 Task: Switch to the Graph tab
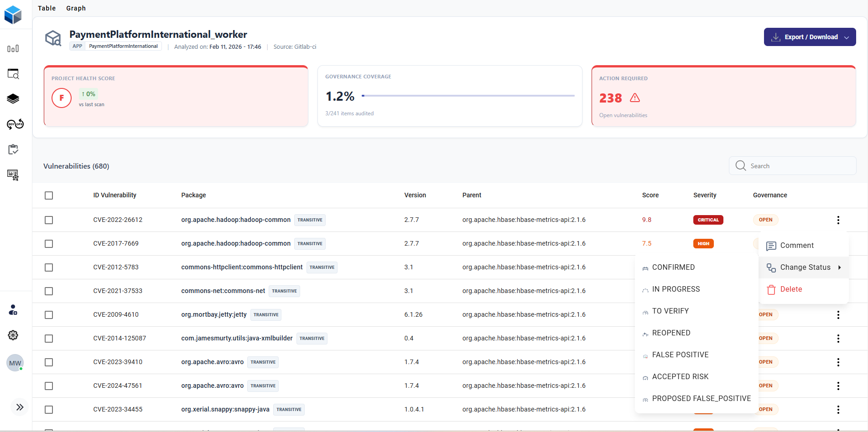click(76, 8)
